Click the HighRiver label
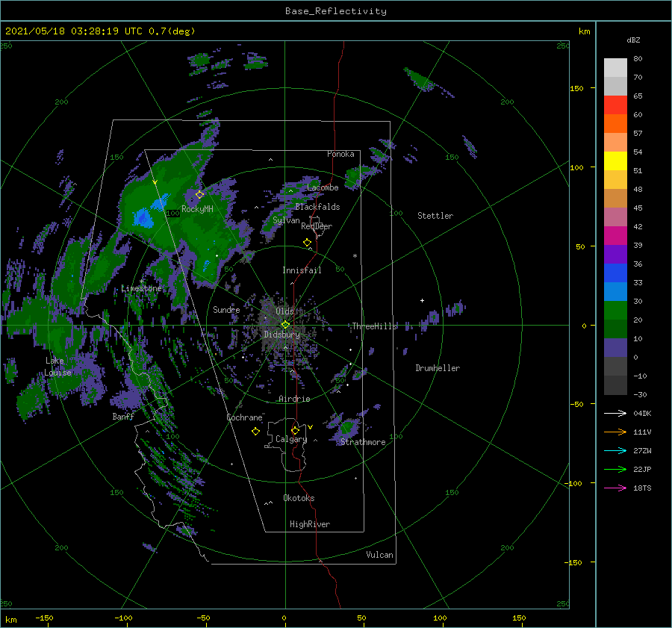 coord(310,524)
